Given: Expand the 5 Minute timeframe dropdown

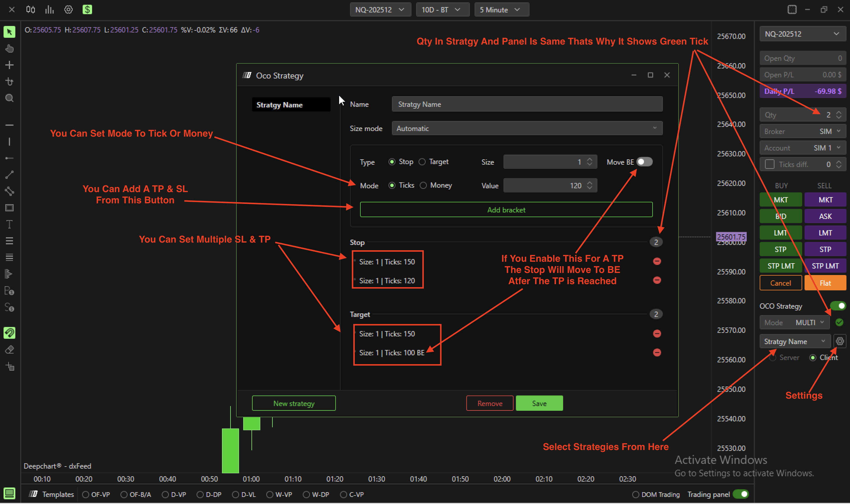Looking at the screenshot, I should click(x=501, y=10).
